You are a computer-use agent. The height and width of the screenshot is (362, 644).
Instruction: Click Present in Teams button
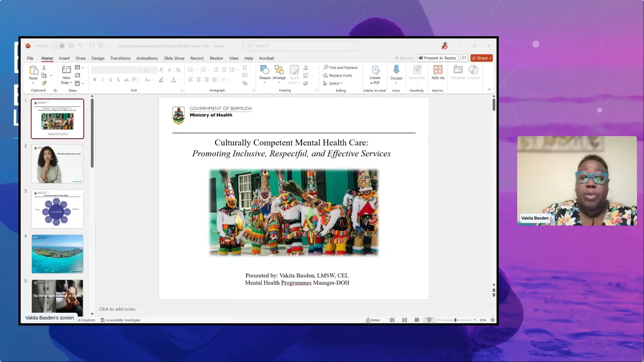pyautogui.click(x=437, y=58)
